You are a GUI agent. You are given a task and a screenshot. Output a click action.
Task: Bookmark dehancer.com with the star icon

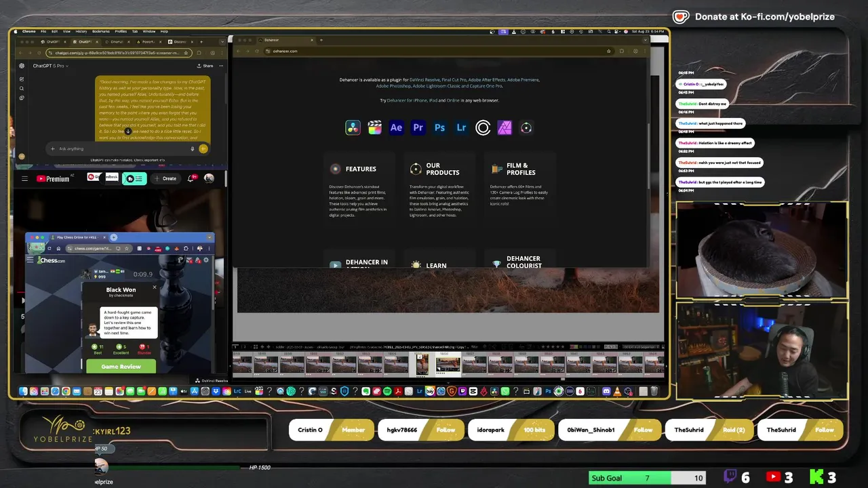coord(608,51)
